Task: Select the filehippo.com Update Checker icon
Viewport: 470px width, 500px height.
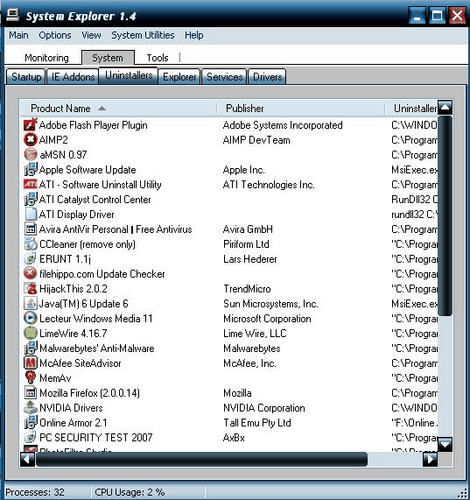Action: [30, 273]
